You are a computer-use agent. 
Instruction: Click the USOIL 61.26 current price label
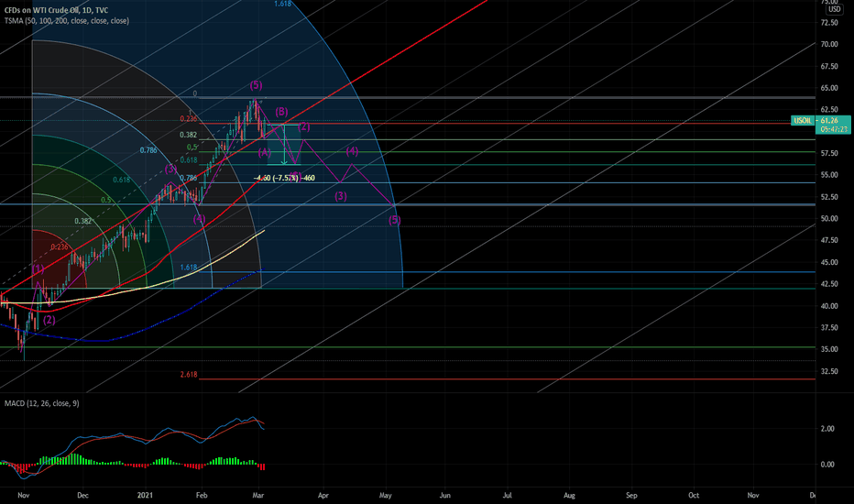point(816,120)
